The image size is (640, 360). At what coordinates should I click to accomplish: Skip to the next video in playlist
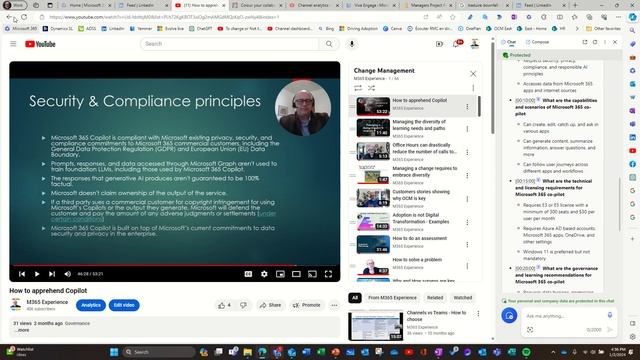click(x=52, y=274)
